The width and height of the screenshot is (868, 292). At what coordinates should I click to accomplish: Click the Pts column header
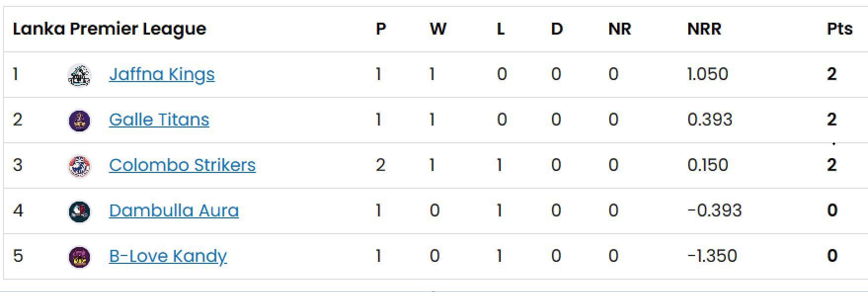[x=839, y=29]
